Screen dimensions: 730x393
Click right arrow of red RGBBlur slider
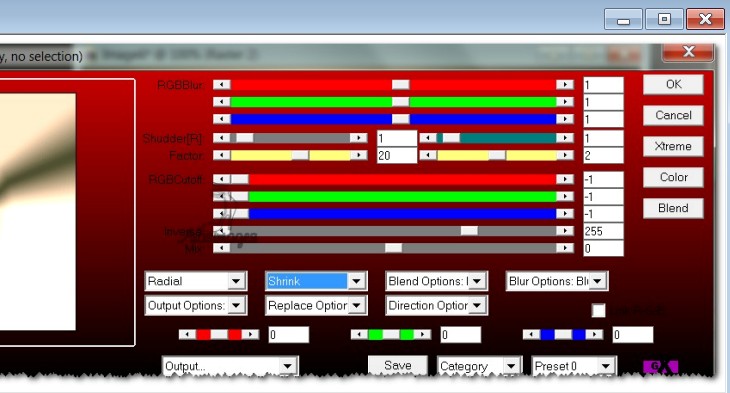565,84
